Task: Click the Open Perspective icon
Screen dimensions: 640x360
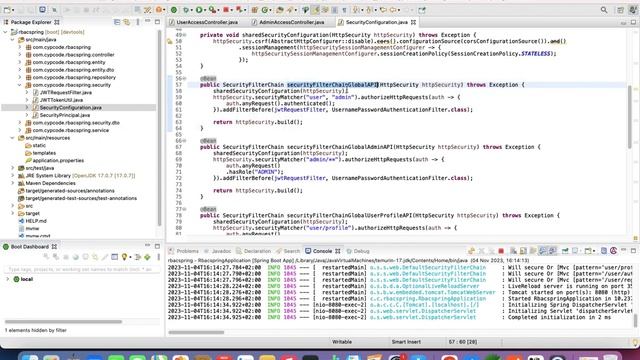Action: (620, 10)
